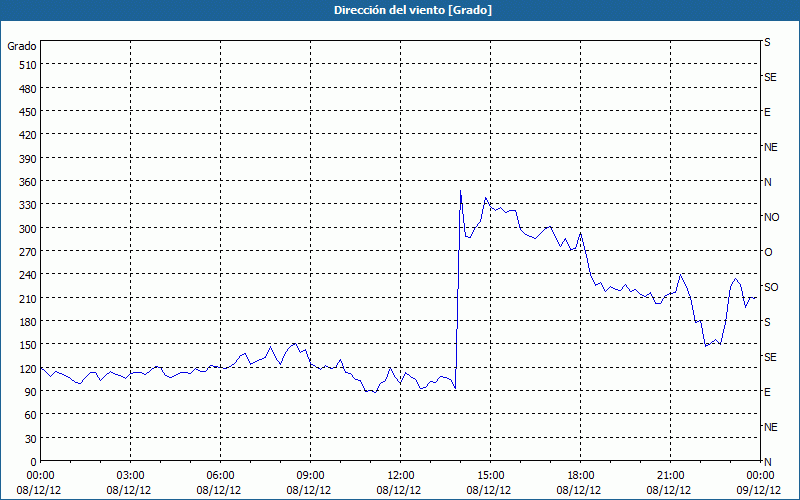Select the 300 degree axis label
Viewport: 800px width, 500px height.
point(28,229)
